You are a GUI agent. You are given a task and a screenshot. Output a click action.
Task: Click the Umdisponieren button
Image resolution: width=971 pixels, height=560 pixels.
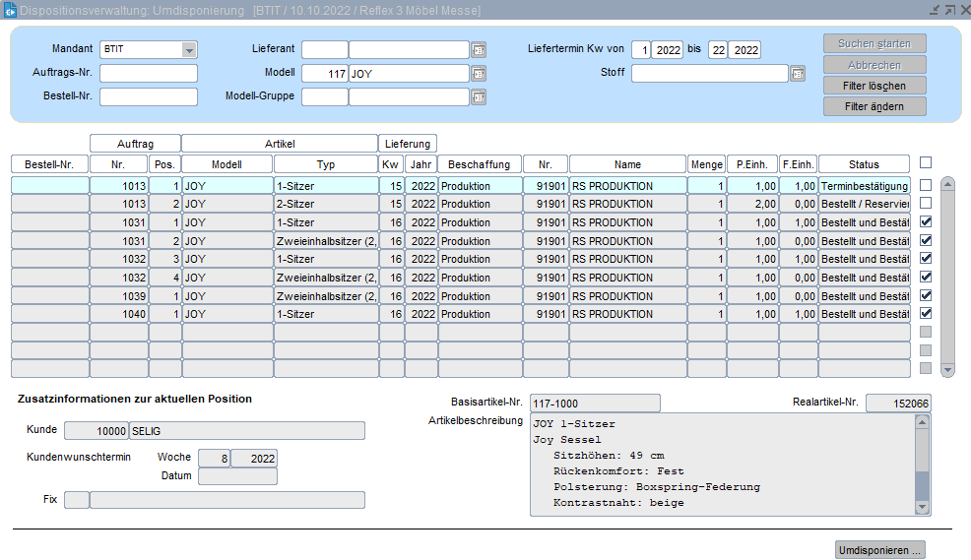879,550
